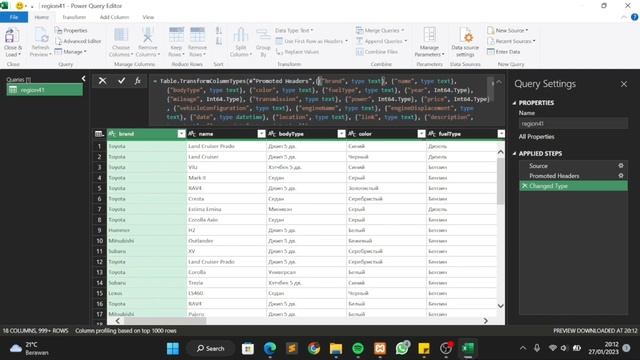Viewport: 640px width, 360px height.
Task: Open Windows Start menu
Action: 173,348
